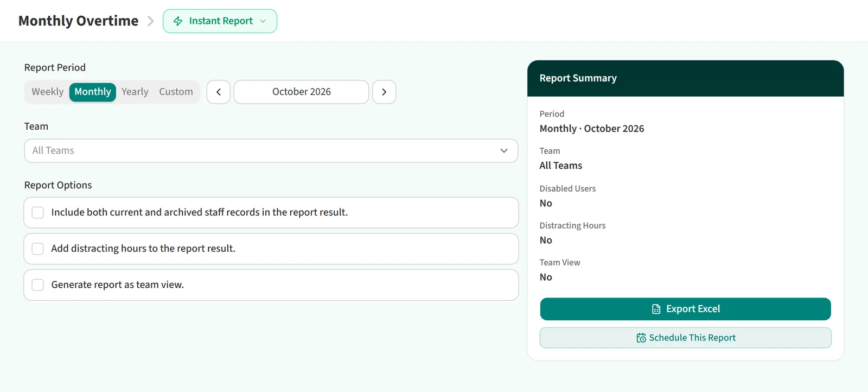Select the Custom report period
Screen dimensions: 868x392
coord(176,92)
